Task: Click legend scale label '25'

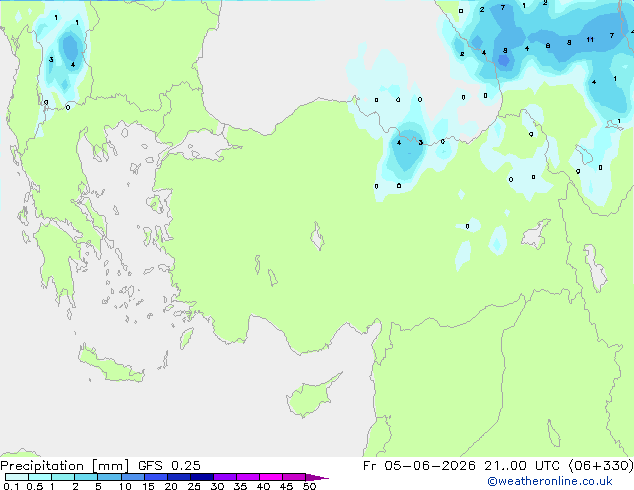Action: (194, 486)
